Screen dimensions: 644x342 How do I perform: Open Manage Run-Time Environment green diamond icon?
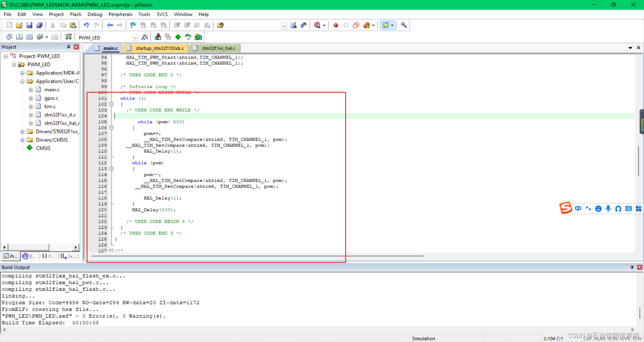click(178, 37)
